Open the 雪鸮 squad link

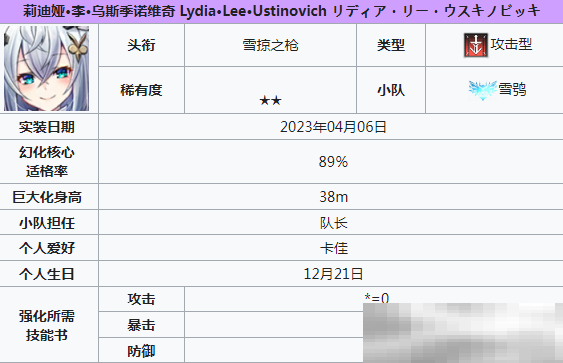(x=512, y=89)
